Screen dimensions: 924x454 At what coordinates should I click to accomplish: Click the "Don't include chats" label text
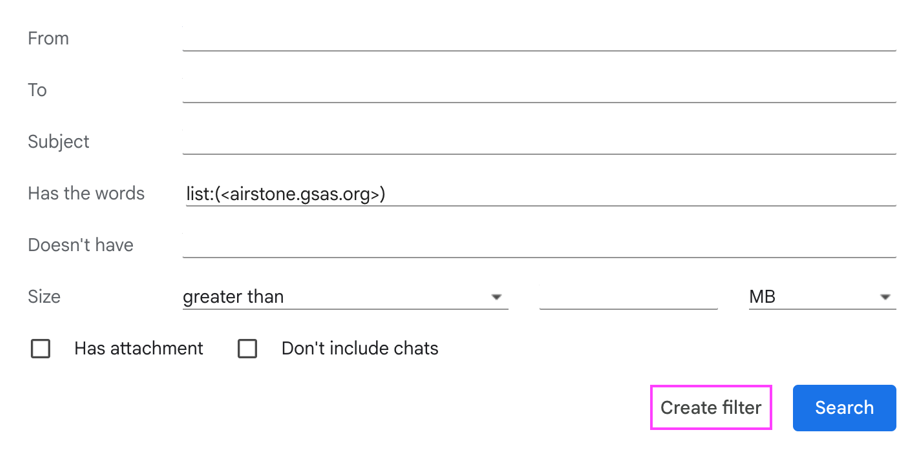359,348
